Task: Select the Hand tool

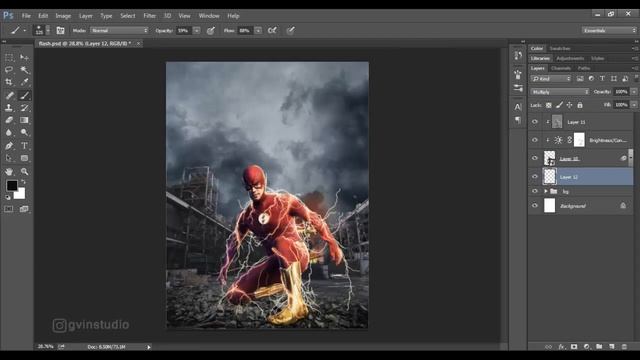Action: tap(9, 171)
